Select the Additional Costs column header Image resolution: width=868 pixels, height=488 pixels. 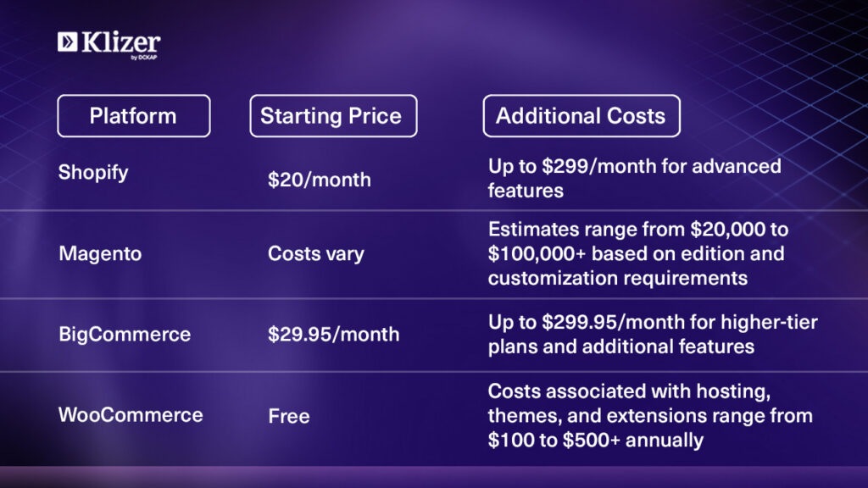[581, 116]
